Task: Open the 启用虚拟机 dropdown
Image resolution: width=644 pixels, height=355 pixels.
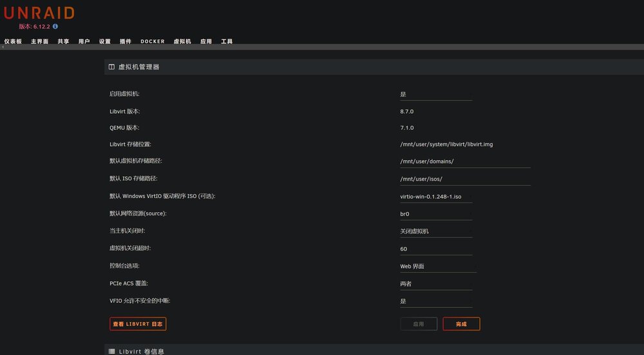Action: tap(436, 95)
